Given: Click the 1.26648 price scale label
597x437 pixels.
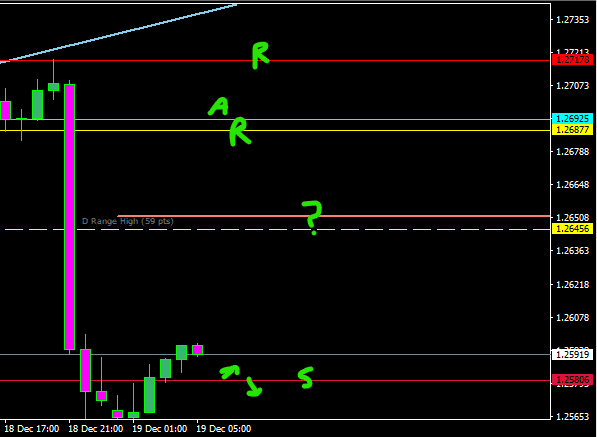Looking at the screenshot, I should point(572,185).
